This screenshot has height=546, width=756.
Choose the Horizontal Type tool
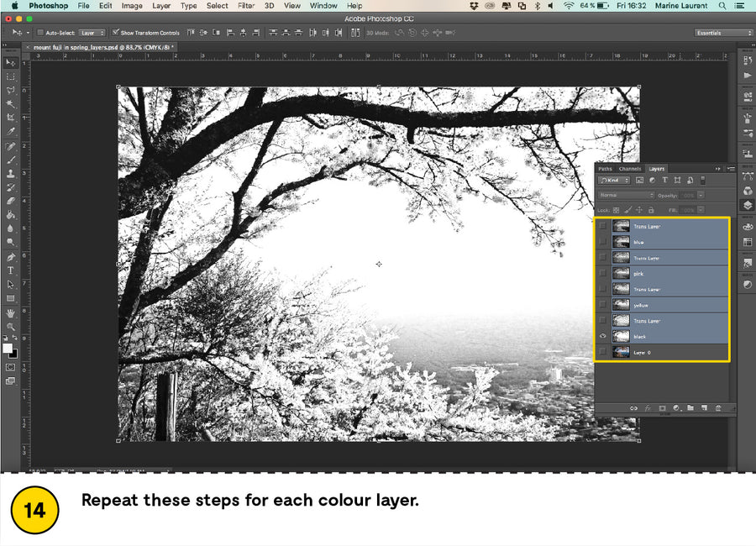click(x=11, y=270)
